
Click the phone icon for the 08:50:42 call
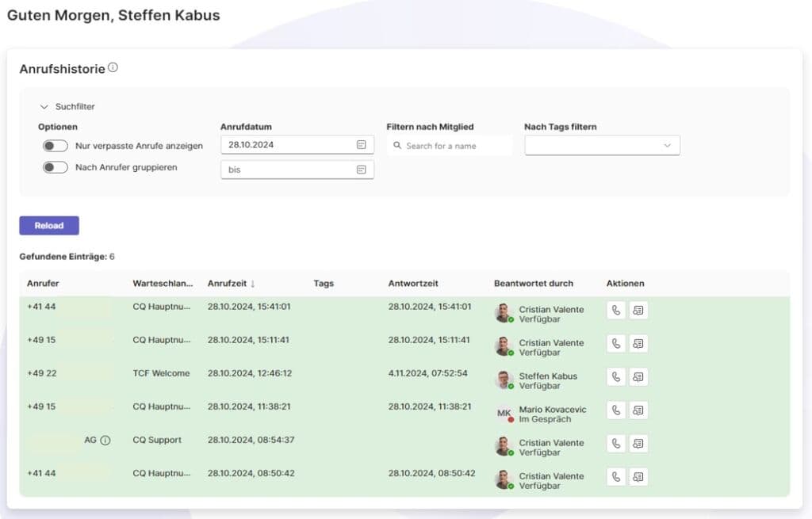615,477
